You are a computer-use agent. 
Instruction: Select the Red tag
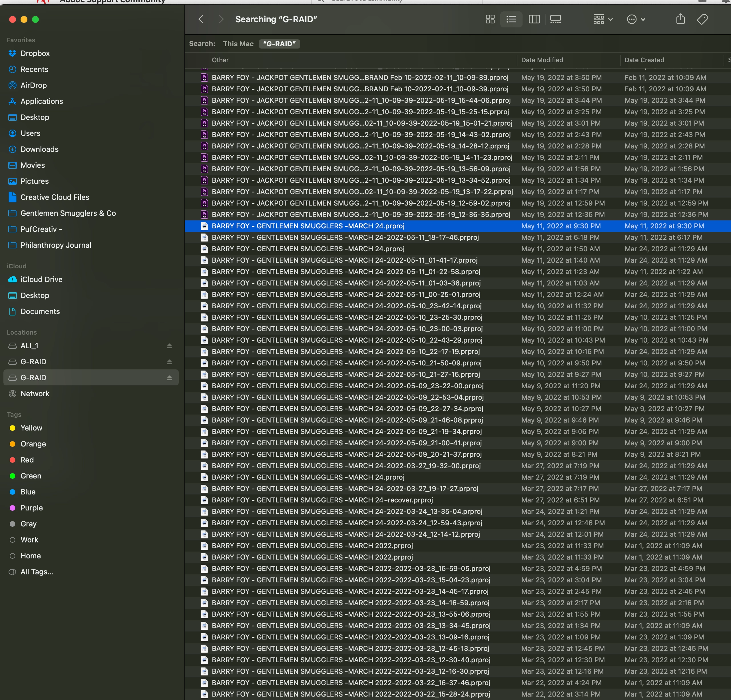(27, 460)
